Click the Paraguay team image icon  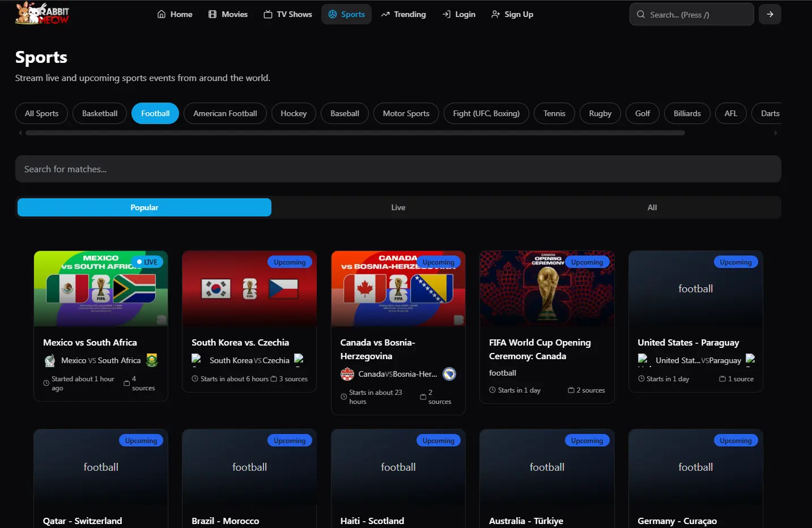[750, 360]
